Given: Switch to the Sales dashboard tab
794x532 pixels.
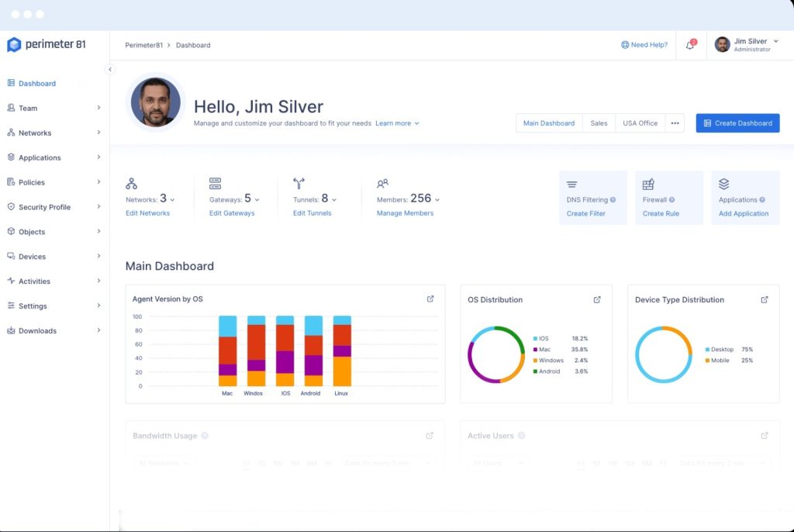Looking at the screenshot, I should pos(599,123).
